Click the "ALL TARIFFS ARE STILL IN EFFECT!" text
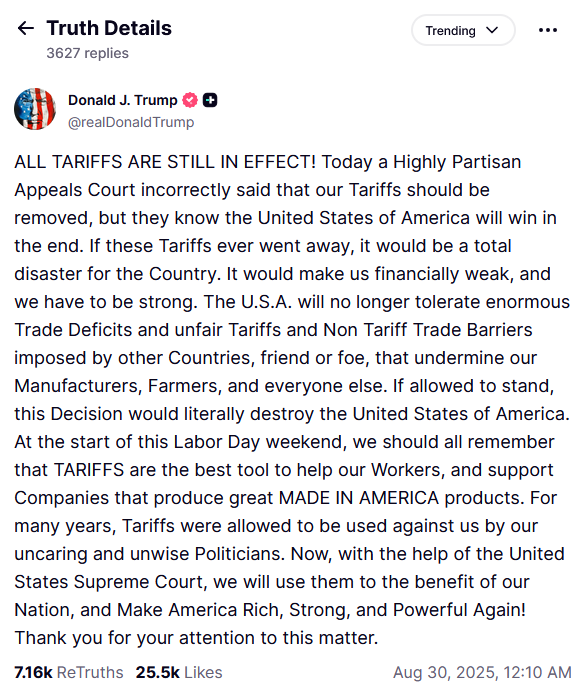The image size is (586, 697). point(165,162)
